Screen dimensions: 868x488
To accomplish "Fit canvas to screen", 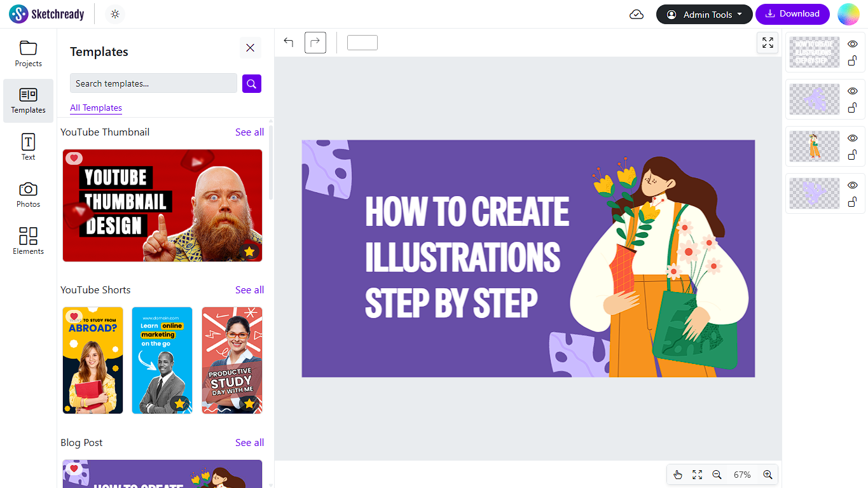I will click(x=698, y=475).
